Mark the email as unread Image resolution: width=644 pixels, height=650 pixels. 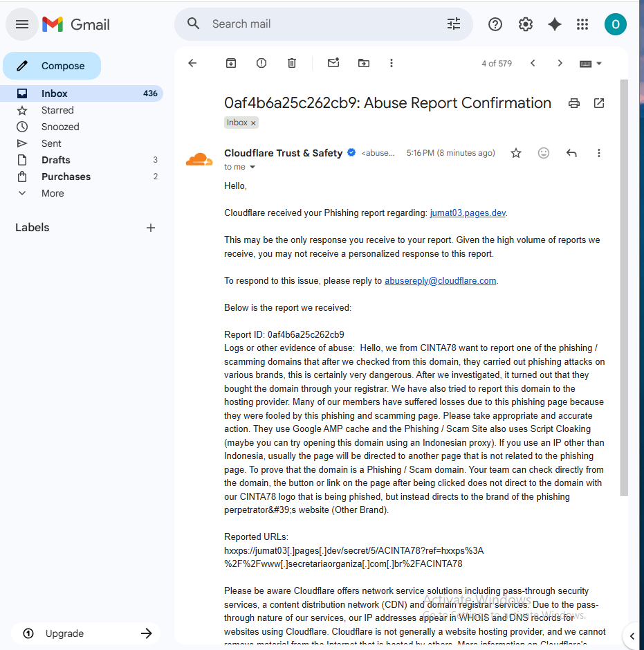pyautogui.click(x=333, y=63)
